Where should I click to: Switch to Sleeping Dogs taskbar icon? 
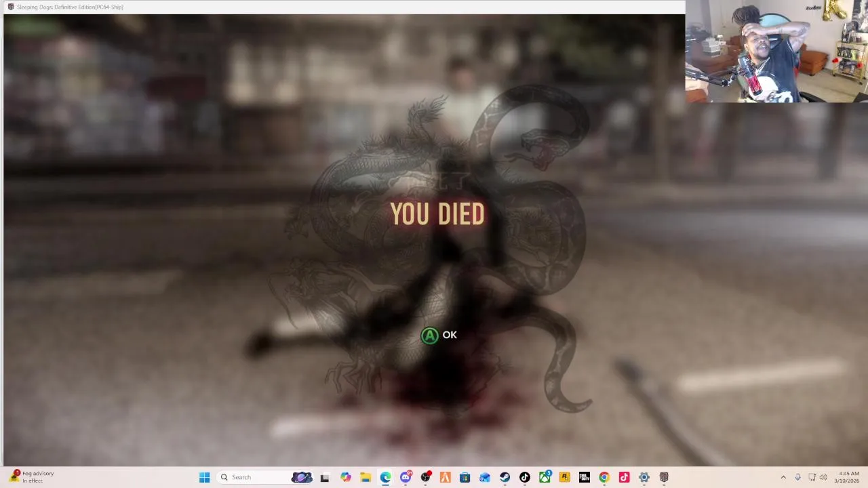tap(664, 477)
